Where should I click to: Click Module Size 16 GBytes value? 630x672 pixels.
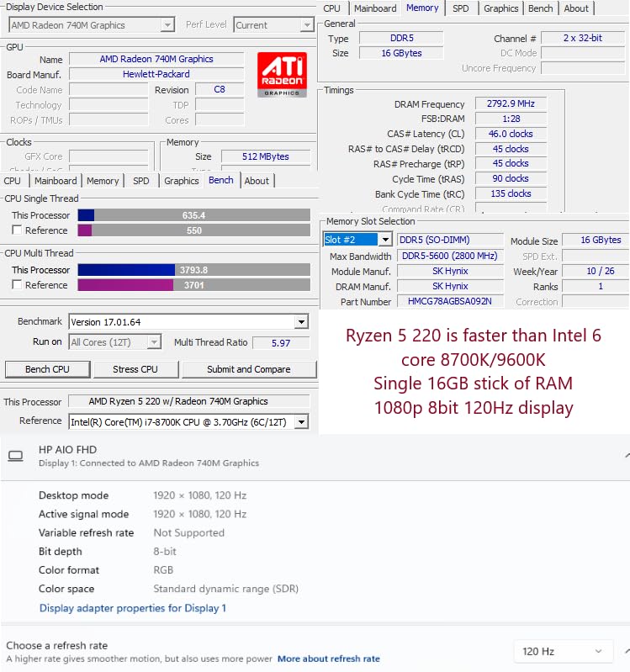(596, 240)
